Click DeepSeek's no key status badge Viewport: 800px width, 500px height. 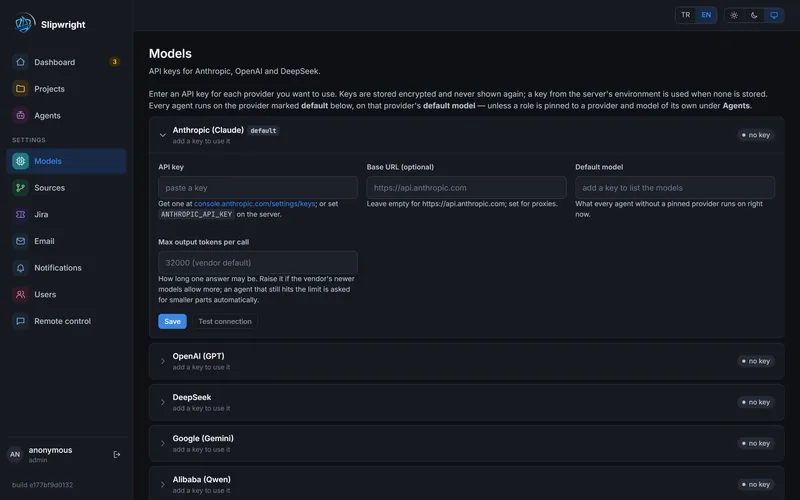click(x=756, y=402)
